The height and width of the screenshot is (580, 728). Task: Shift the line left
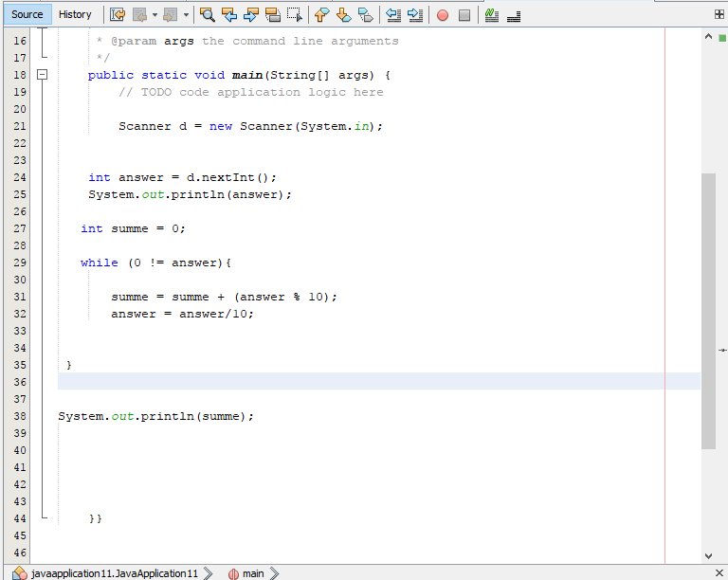[393, 15]
